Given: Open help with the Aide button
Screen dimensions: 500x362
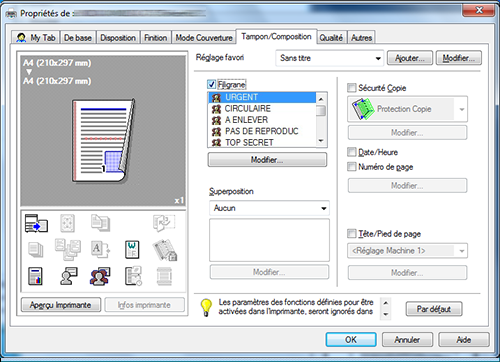Looking at the screenshot, I should point(464,340).
